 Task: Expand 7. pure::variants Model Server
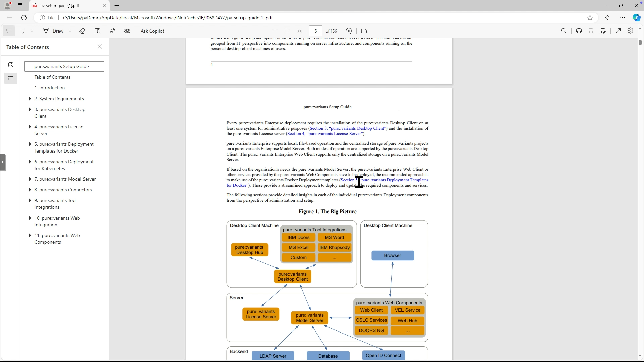30,179
